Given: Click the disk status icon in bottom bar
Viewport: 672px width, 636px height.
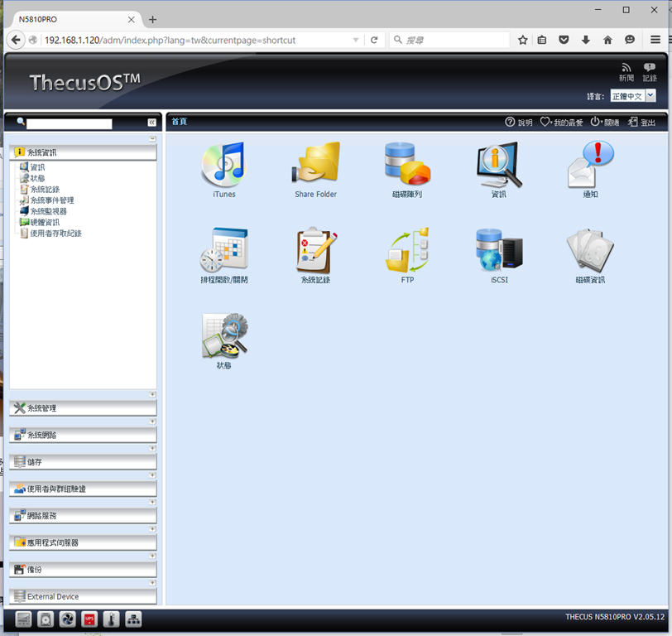Looking at the screenshot, I should click(46, 619).
